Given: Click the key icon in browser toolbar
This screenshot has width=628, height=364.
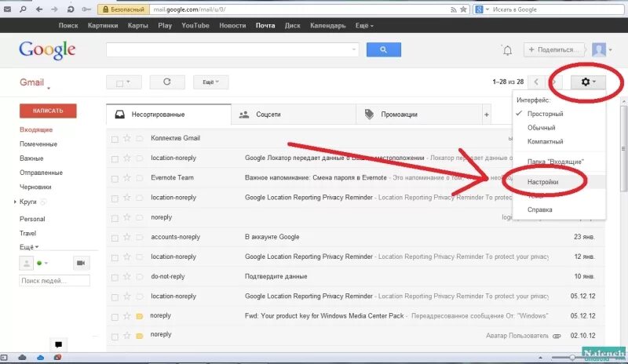Looking at the screenshot, I should tap(86, 9).
